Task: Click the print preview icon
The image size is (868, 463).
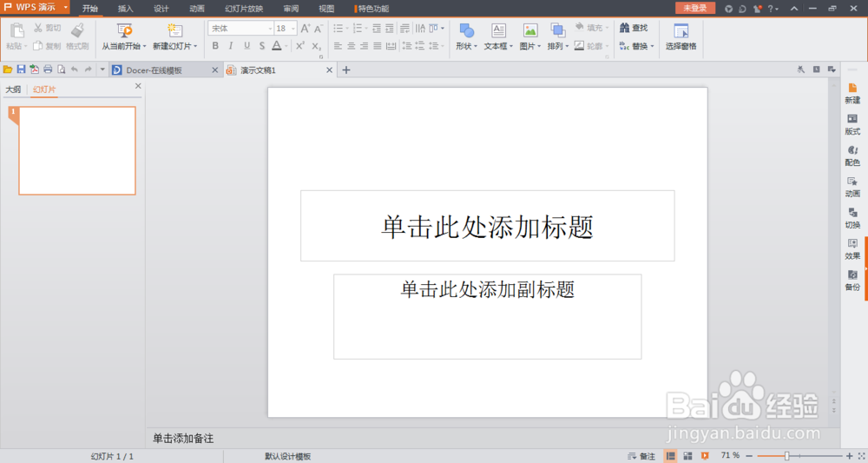Action: point(61,69)
